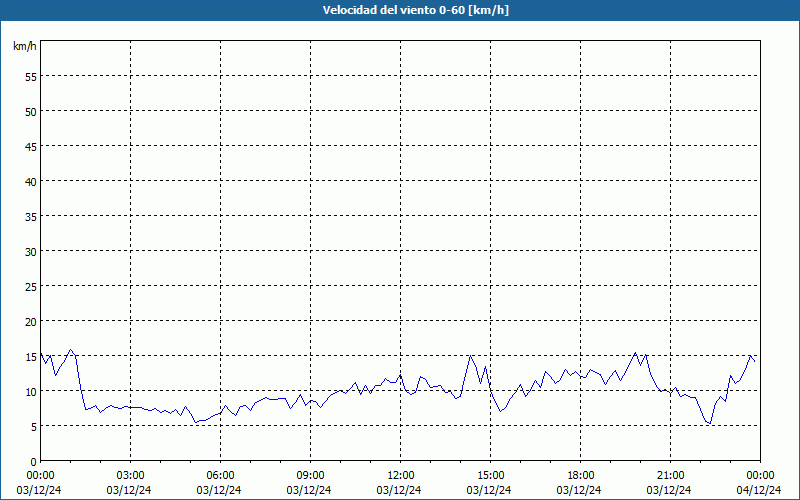Select the "06:00" time label
The image size is (800, 500).
click(x=220, y=476)
